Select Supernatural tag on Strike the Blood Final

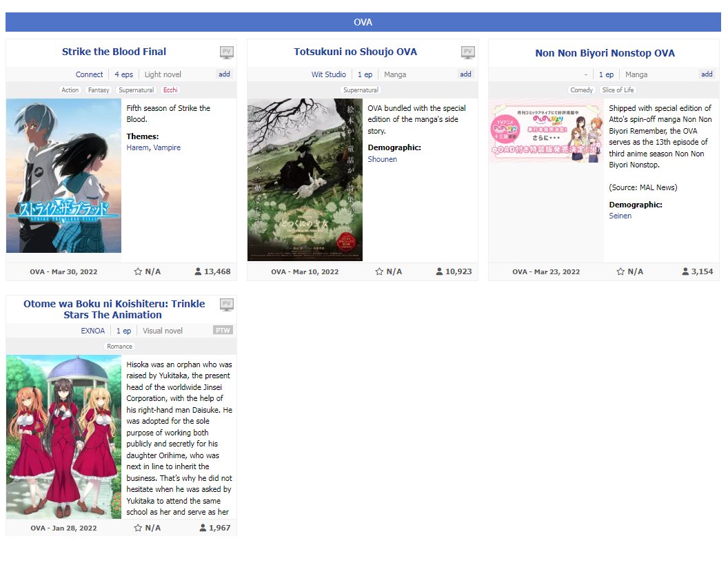point(136,90)
